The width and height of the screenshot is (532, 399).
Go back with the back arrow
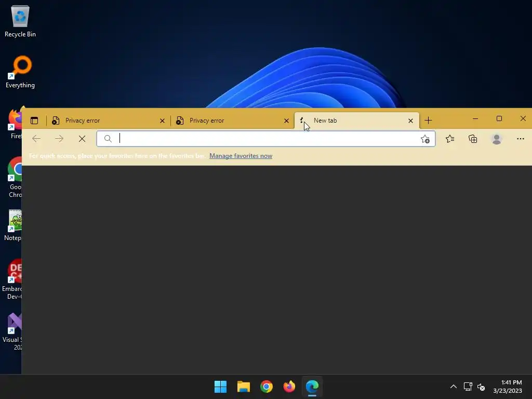(36, 138)
